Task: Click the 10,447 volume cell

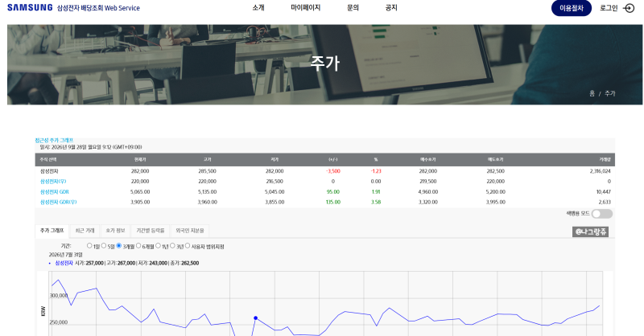Action: tap(603, 192)
